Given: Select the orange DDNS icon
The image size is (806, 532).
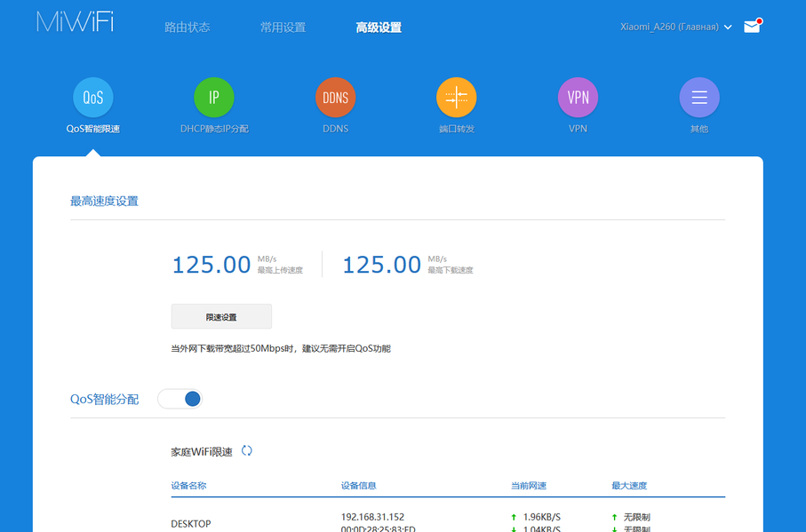Looking at the screenshot, I should click(x=335, y=98).
